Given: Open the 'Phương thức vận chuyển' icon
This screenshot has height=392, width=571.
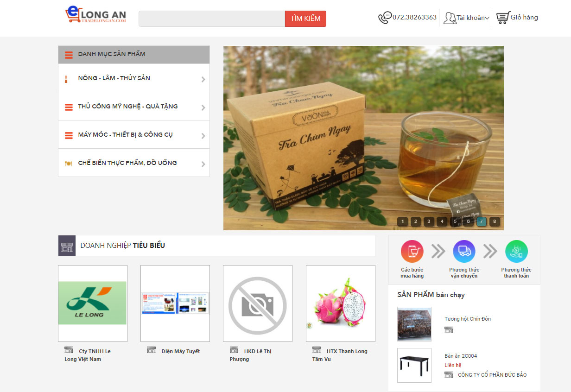Looking at the screenshot, I should [464, 252].
